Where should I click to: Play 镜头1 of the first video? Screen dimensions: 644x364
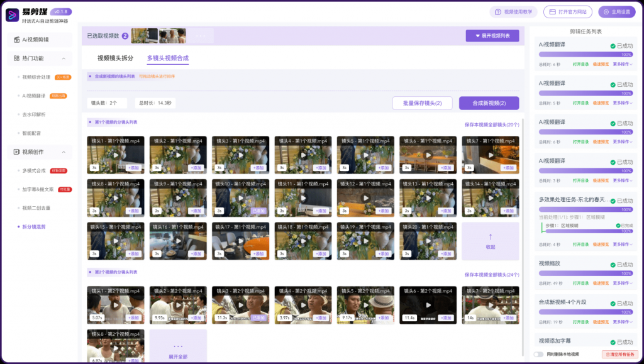[x=116, y=155]
